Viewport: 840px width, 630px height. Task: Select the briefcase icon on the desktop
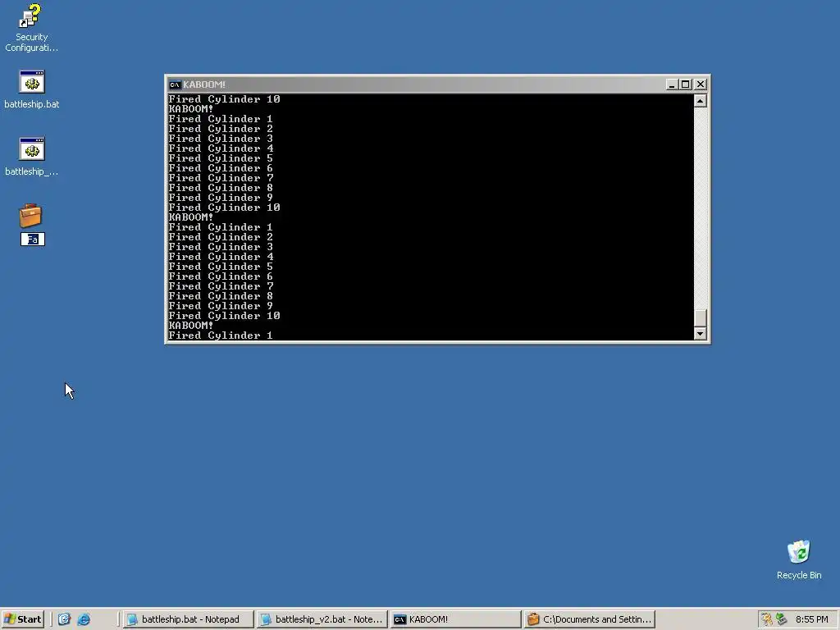click(30, 216)
